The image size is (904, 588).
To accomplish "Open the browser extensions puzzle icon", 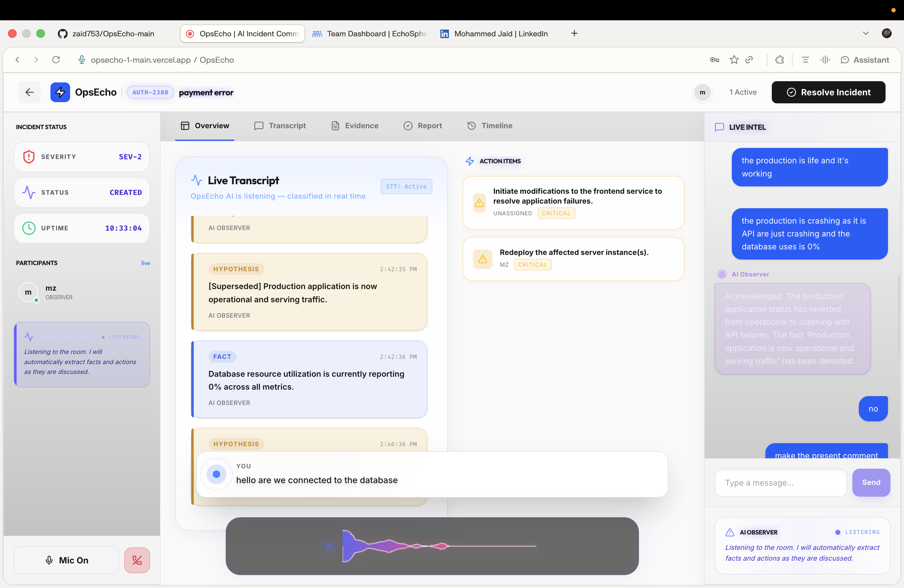I will tap(779, 60).
